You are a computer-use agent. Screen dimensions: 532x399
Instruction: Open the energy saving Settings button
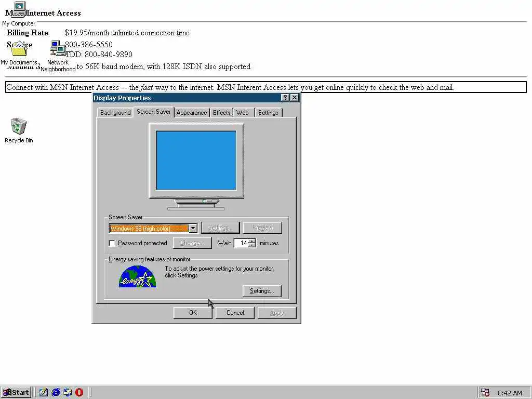point(262,291)
